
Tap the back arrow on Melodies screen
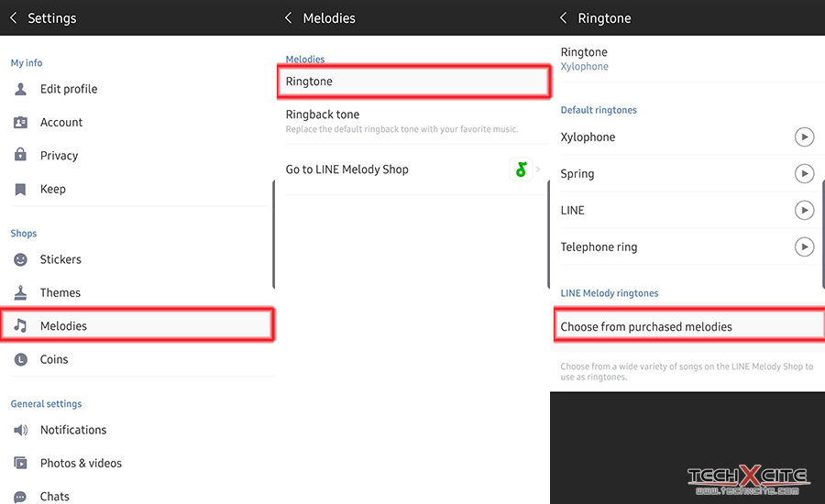point(289,18)
